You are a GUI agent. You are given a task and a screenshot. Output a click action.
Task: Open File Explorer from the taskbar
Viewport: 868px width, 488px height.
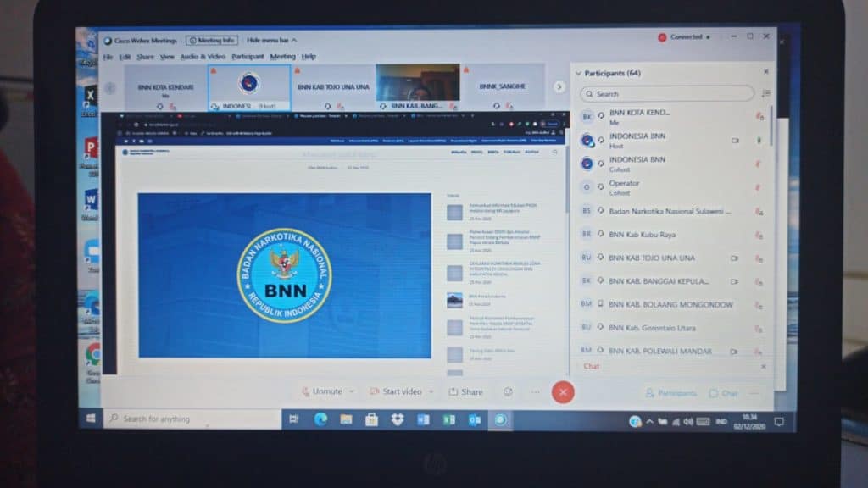346,419
